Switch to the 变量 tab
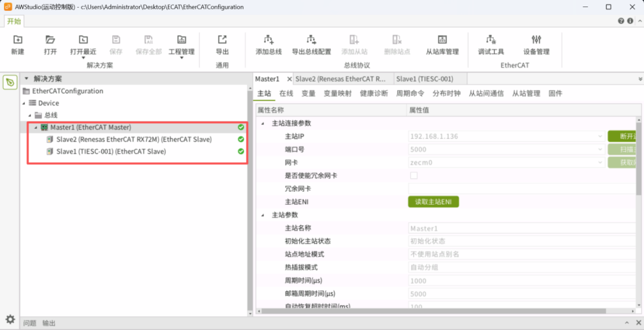644x330 pixels. click(x=308, y=94)
